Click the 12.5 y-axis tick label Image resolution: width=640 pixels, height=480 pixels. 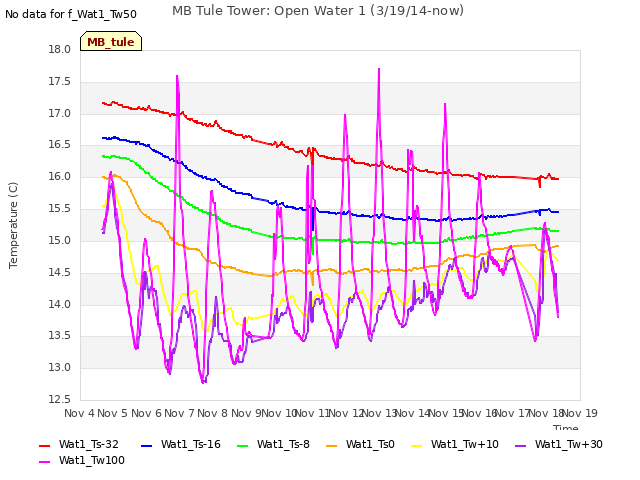[60, 399]
